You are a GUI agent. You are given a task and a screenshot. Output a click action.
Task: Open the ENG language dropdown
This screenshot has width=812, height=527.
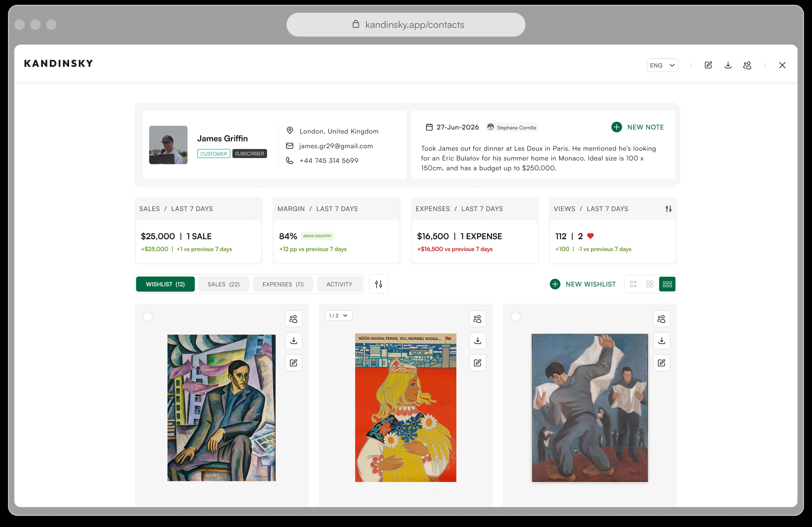pyautogui.click(x=662, y=65)
